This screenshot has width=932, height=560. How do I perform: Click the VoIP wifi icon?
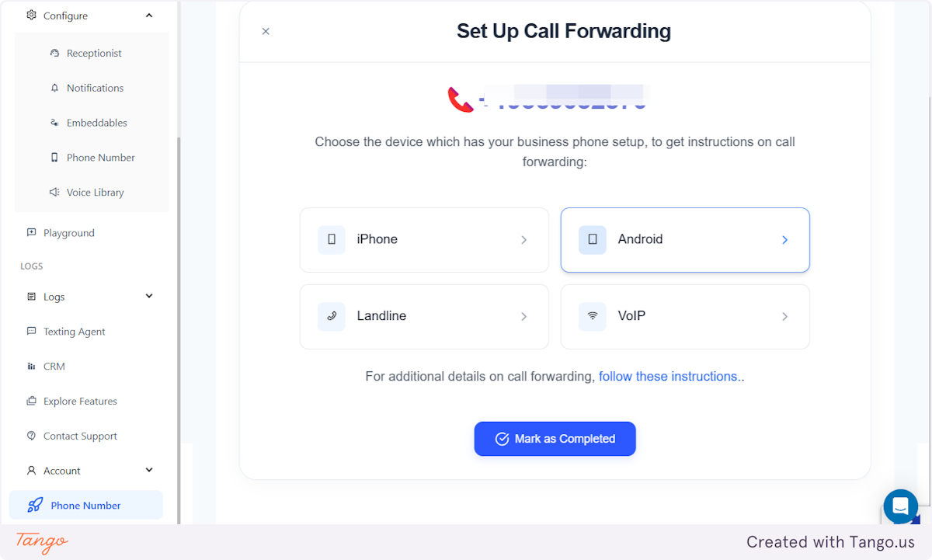click(593, 316)
